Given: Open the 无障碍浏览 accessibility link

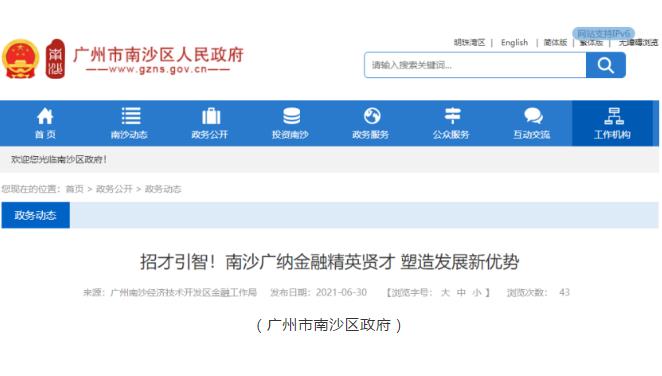Looking at the screenshot, I should click(x=638, y=43).
